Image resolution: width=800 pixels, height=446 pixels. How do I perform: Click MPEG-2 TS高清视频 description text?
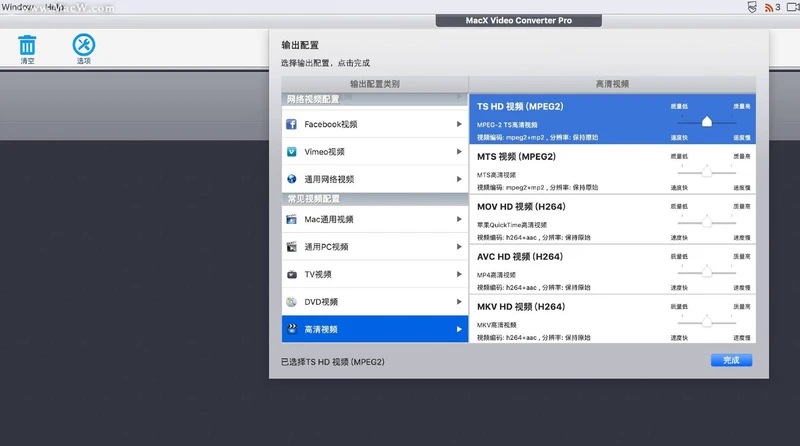(x=507, y=125)
